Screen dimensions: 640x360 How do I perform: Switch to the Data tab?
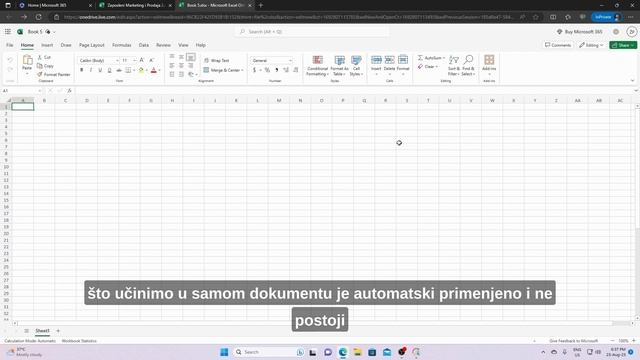coord(144,45)
